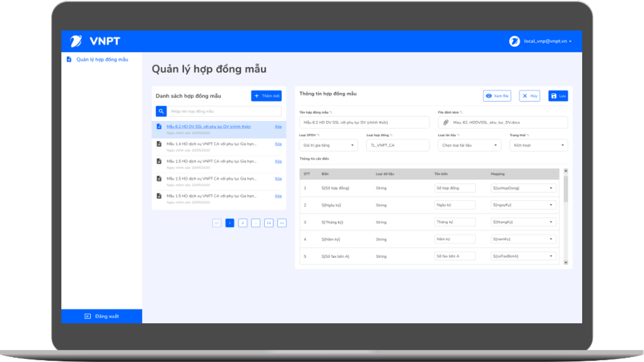
Task: Click the VNPT logo icon in header
Action: (76, 41)
